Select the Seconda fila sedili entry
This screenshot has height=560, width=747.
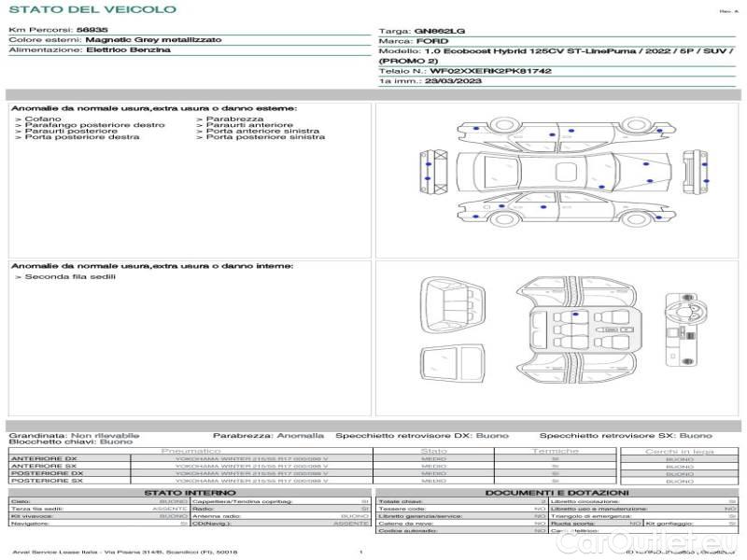point(62,277)
